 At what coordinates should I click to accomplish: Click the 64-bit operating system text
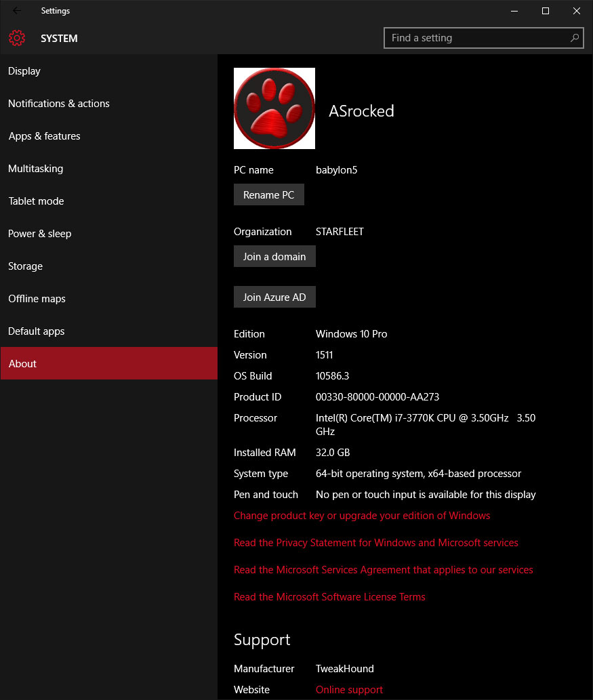point(418,474)
